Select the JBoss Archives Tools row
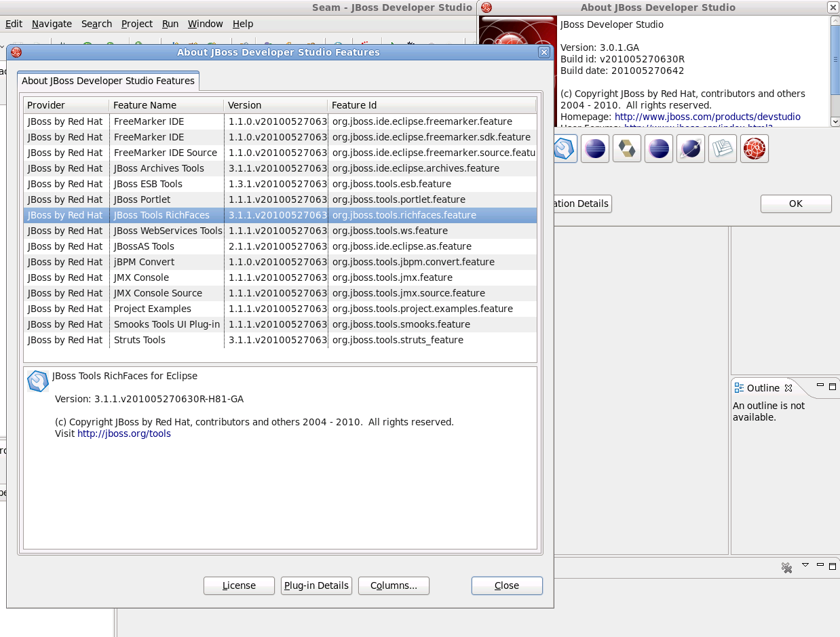Viewport: 840px width, 637px height. (x=280, y=168)
